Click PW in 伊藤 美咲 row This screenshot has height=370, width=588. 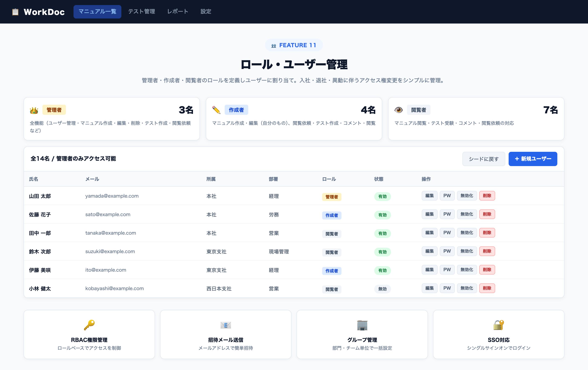pyautogui.click(x=447, y=270)
